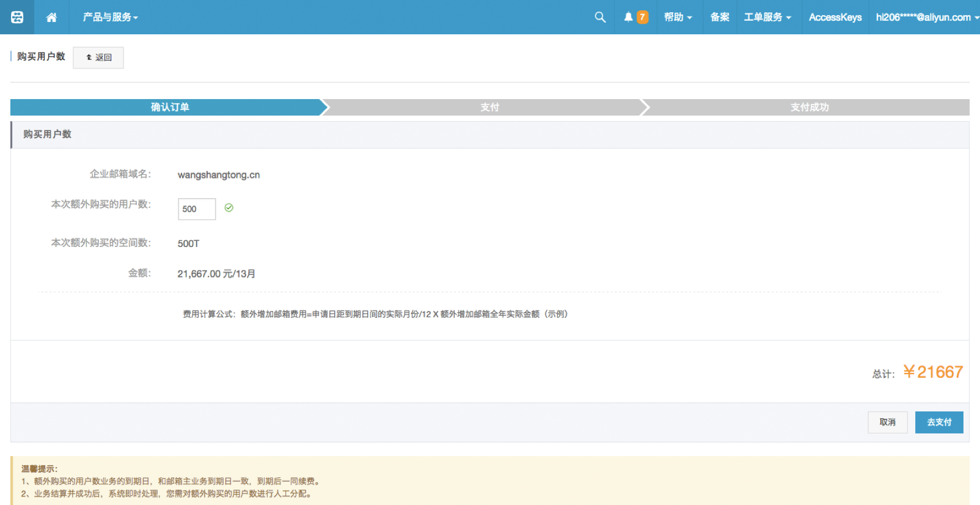Image resolution: width=980 pixels, height=505 pixels.
Task: Cancel the order with 取消
Action: [x=887, y=422]
